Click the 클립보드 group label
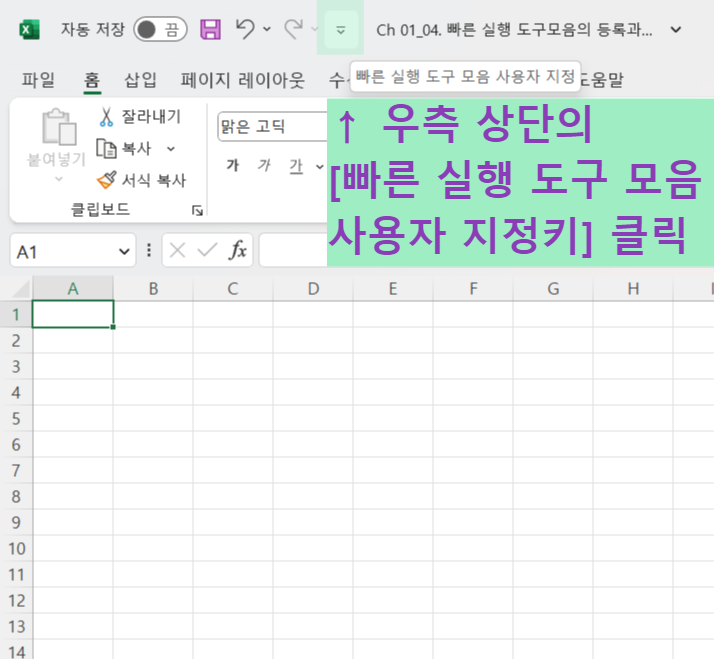Image resolution: width=714 pixels, height=659 pixels. [100, 209]
